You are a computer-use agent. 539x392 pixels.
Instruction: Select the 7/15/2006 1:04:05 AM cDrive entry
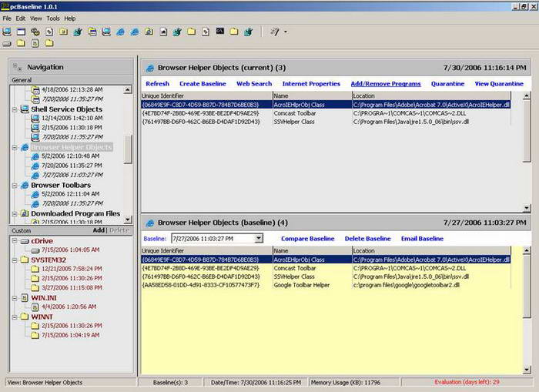[71, 250]
